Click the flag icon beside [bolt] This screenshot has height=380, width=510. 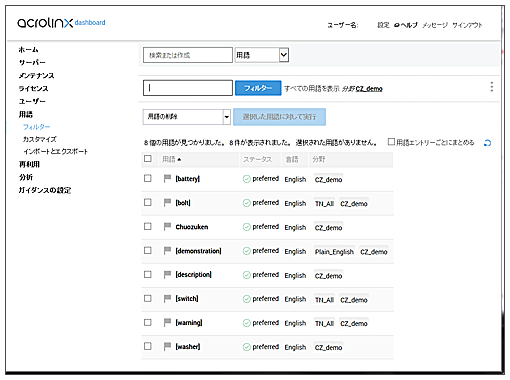point(167,203)
